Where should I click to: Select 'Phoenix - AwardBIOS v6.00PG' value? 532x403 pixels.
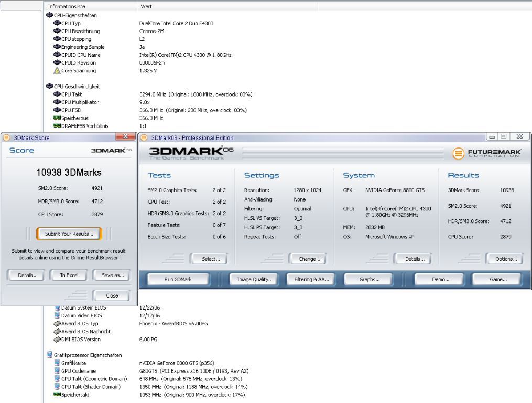coord(173,323)
